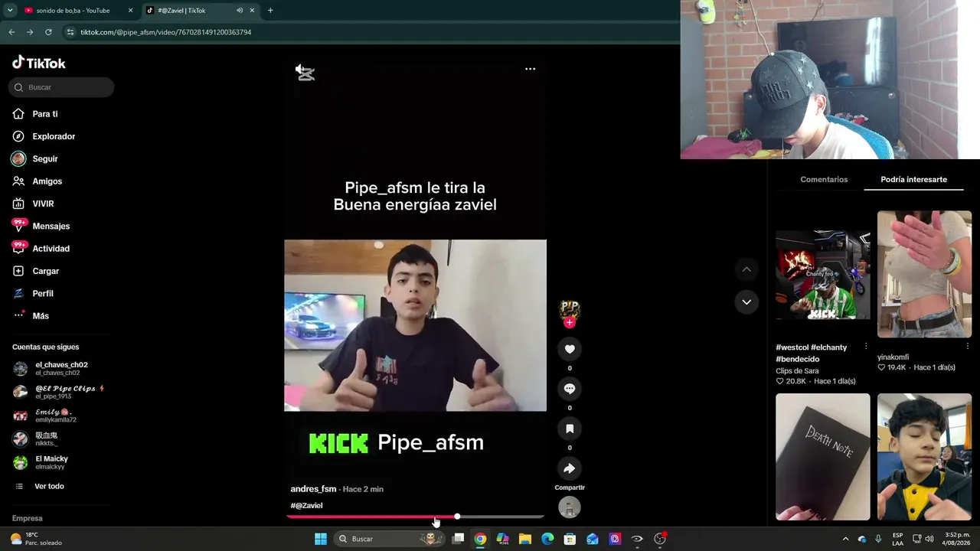This screenshot has height=551, width=980.
Task: Expand Ver todo followed accounts list
Action: tap(48, 487)
